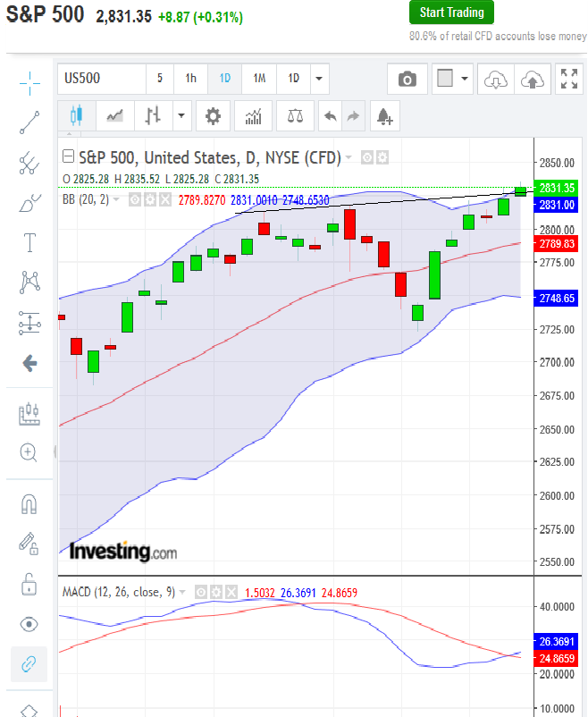
Task: Open main series settings gear
Action: tap(382, 157)
